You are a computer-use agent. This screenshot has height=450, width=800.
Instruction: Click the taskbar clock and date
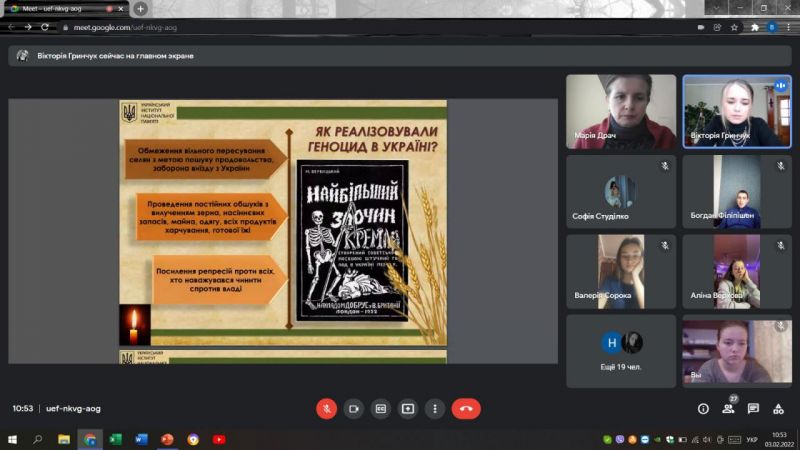pos(779,439)
